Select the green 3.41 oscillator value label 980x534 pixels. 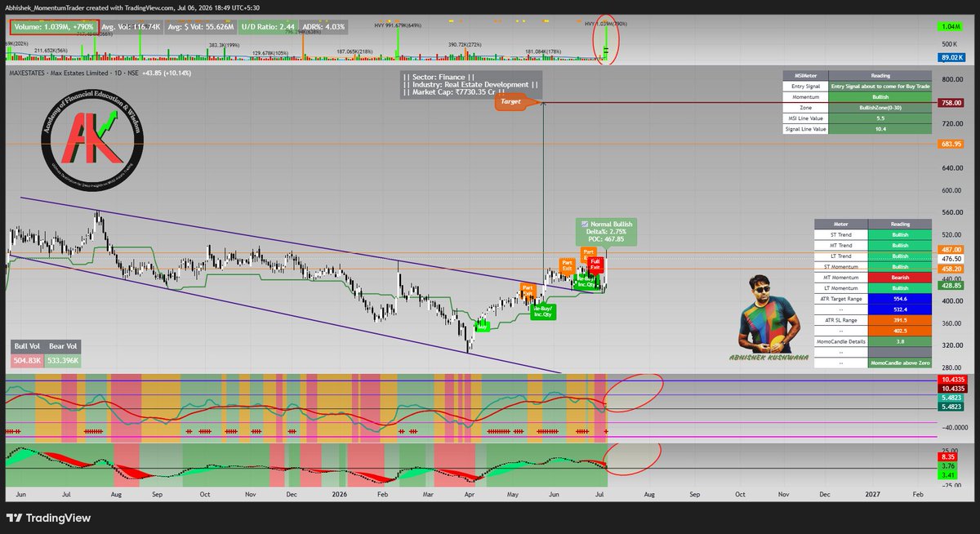pos(947,474)
